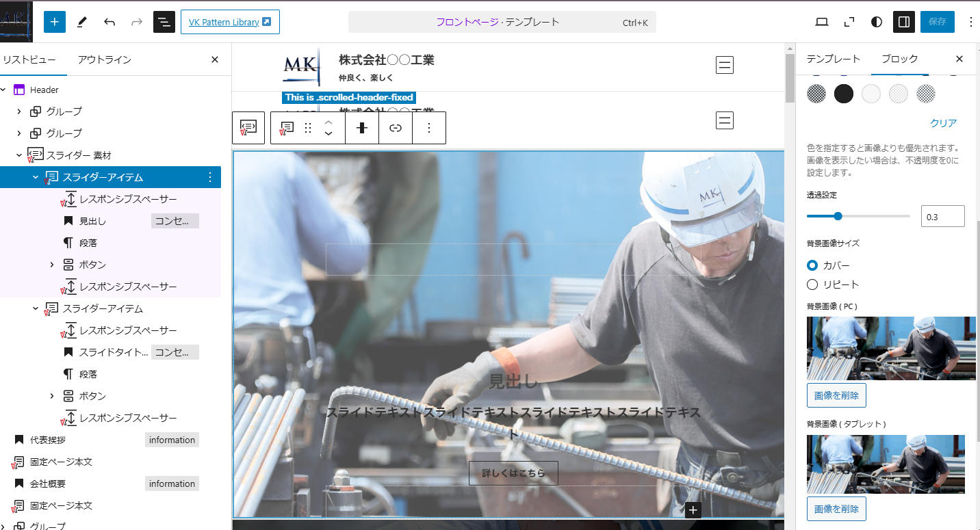
Task: Add a link via block toolbar
Action: tap(396, 128)
